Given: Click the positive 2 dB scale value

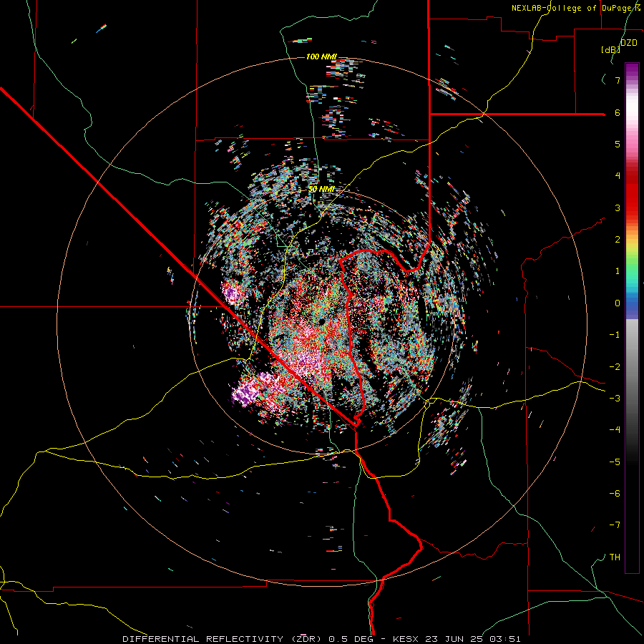Looking at the screenshot, I should [x=618, y=240].
